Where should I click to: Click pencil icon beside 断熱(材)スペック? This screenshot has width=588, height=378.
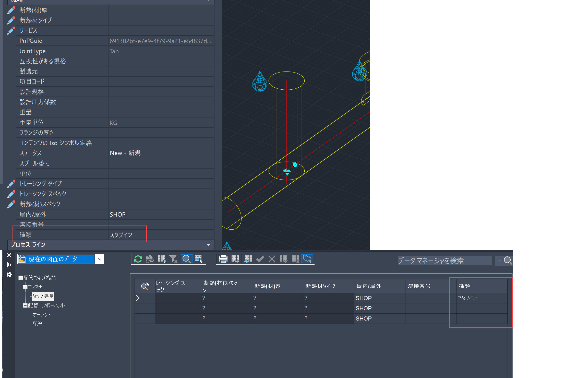(11, 204)
